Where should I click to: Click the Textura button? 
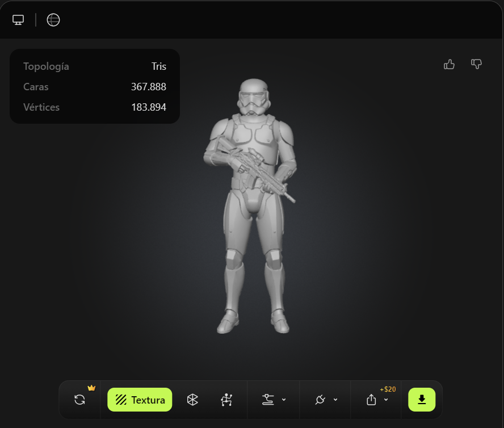click(x=140, y=400)
